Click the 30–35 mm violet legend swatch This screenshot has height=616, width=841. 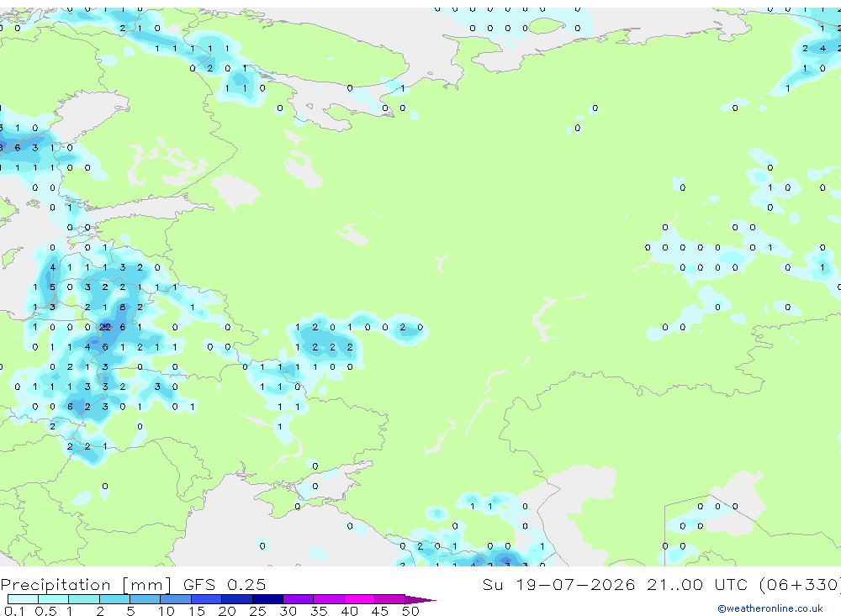click(299, 599)
